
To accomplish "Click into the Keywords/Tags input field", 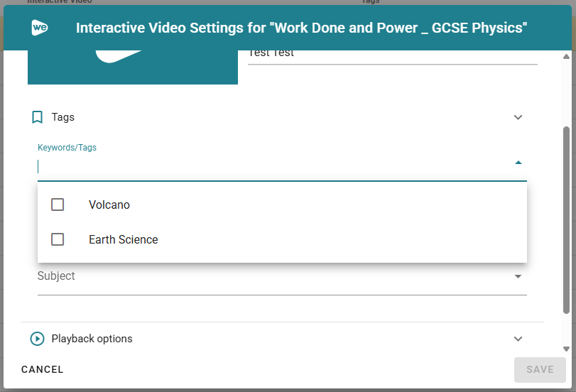I will pos(270,167).
